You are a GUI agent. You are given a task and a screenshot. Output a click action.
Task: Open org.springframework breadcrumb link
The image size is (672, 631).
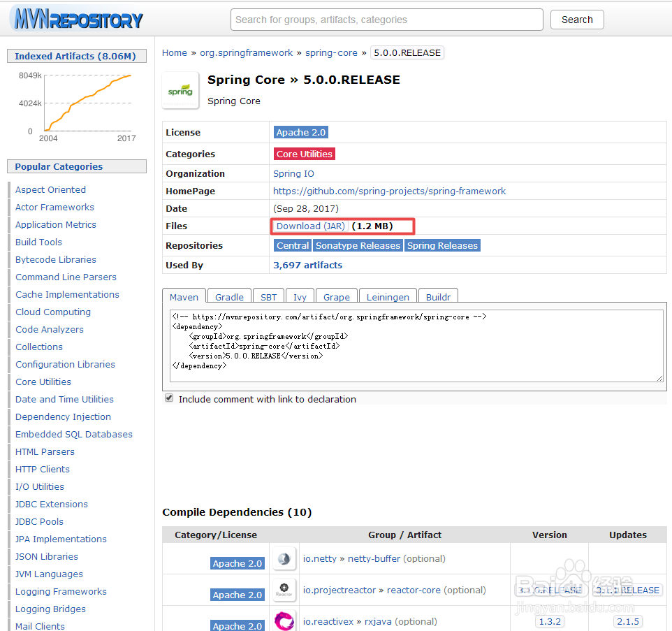[x=247, y=52]
